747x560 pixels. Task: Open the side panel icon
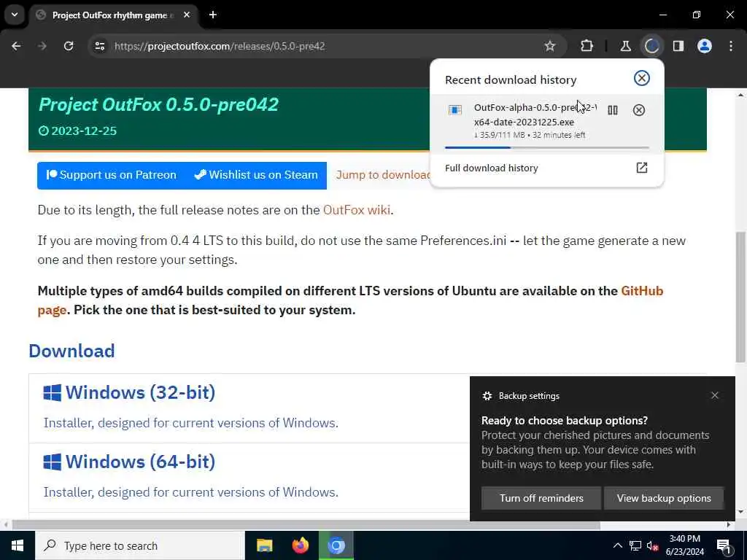678,46
